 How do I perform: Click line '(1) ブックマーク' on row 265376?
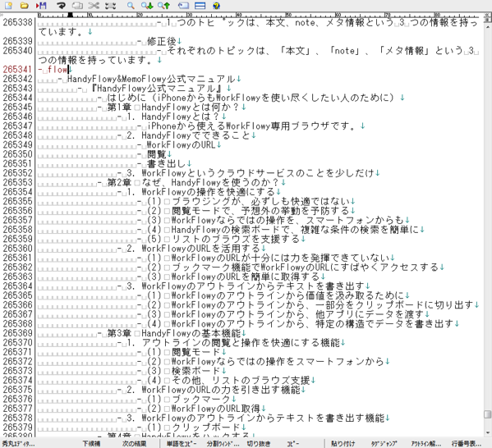189,399
